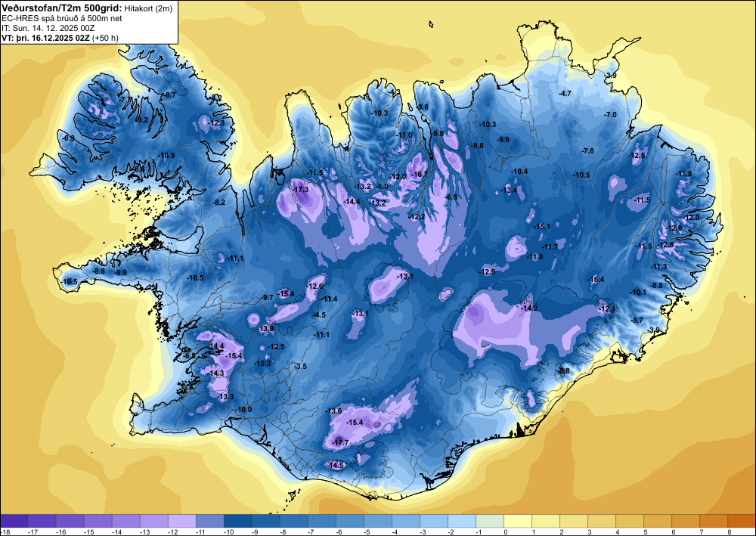Click the -6.9 temperature value

tap(69, 138)
